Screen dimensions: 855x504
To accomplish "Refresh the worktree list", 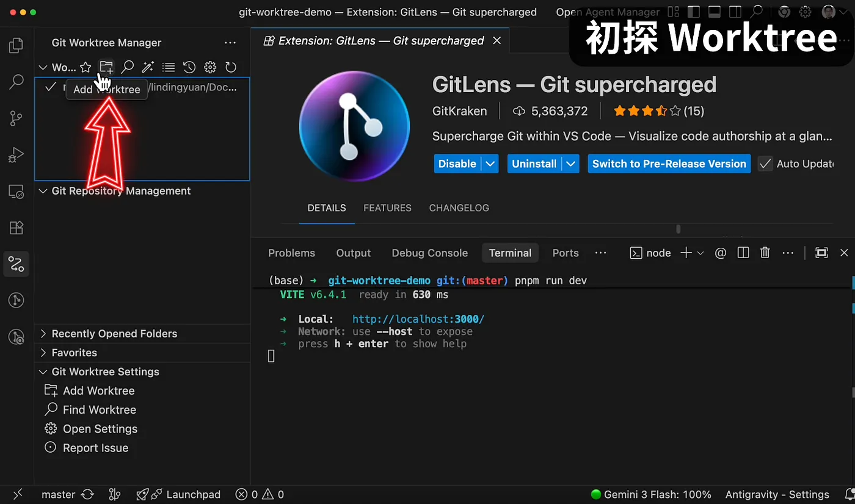I will click(231, 67).
